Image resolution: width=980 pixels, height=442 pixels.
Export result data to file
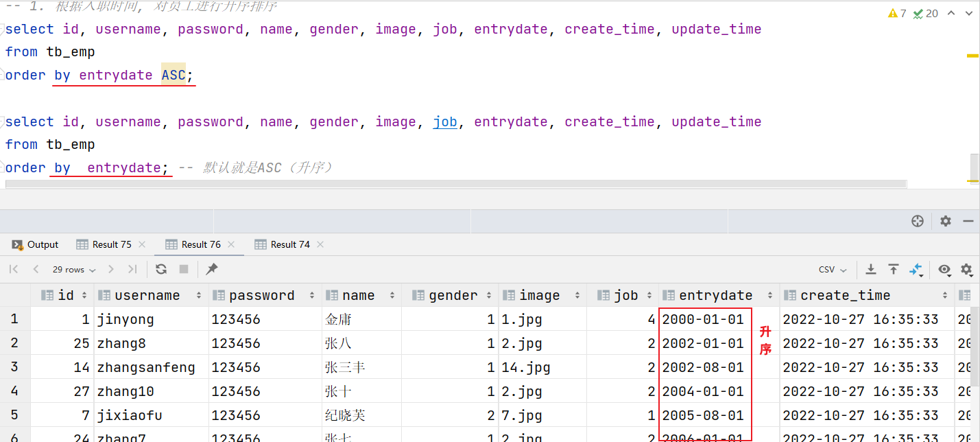[871, 269]
